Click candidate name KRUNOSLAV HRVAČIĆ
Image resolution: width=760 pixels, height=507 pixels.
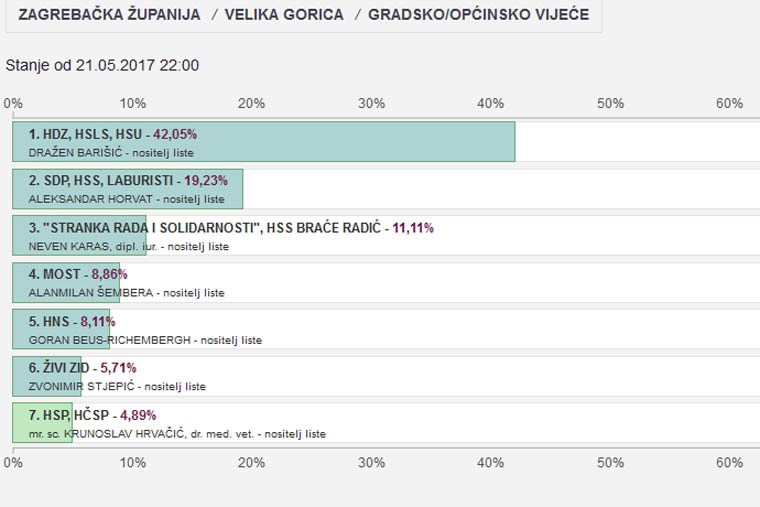click(125, 433)
